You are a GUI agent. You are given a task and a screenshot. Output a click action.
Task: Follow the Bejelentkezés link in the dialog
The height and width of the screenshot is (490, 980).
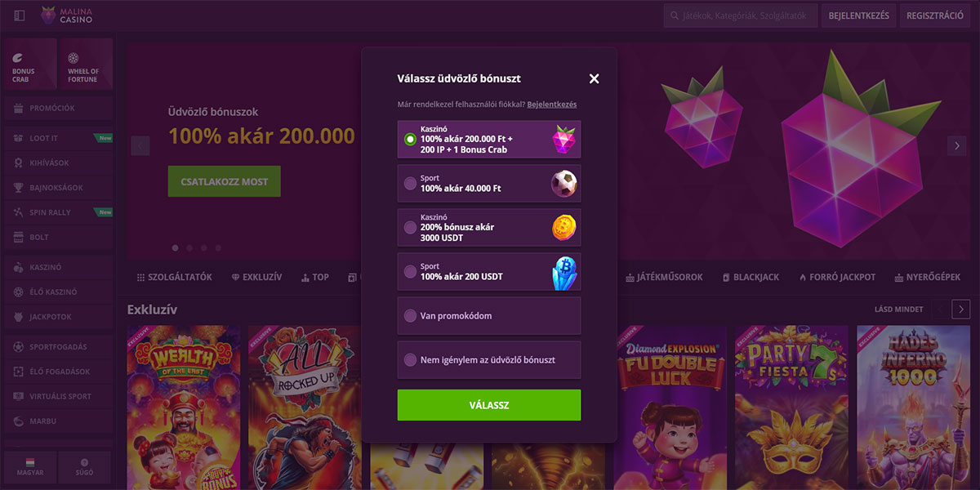pyautogui.click(x=552, y=105)
